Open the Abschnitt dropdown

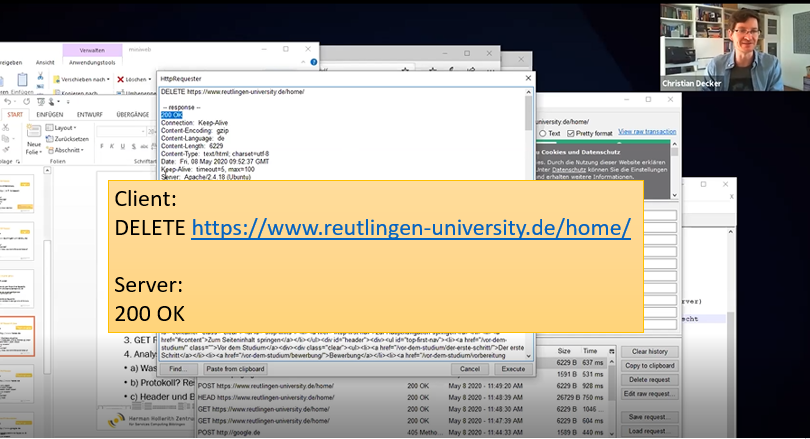pyautogui.click(x=65, y=150)
